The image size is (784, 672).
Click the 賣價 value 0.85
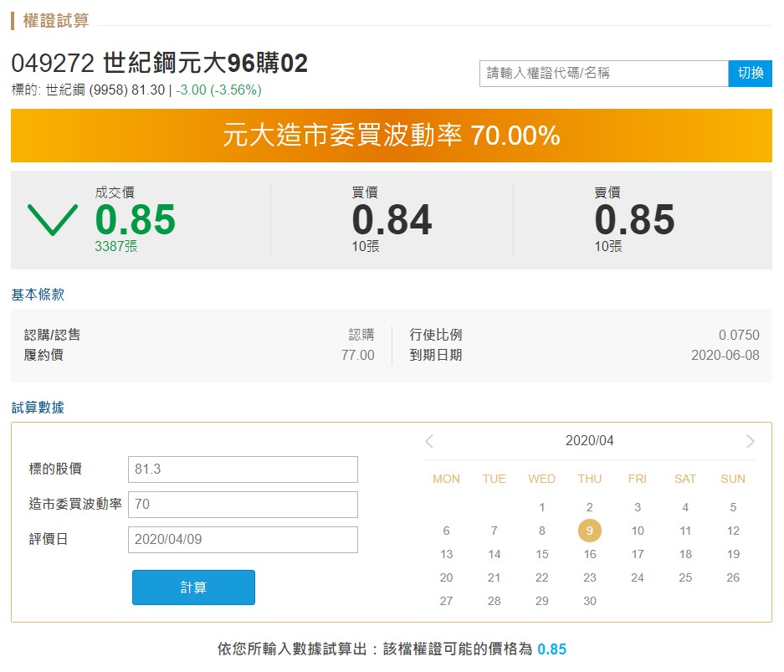pos(634,219)
